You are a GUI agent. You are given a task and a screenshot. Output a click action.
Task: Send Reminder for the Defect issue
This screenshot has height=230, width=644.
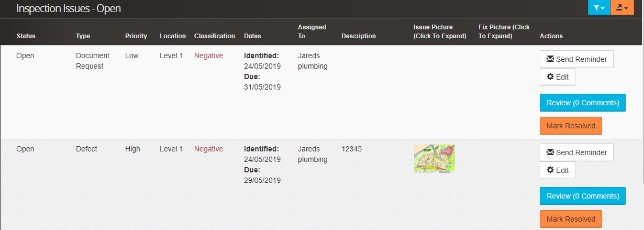click(576, 152)
